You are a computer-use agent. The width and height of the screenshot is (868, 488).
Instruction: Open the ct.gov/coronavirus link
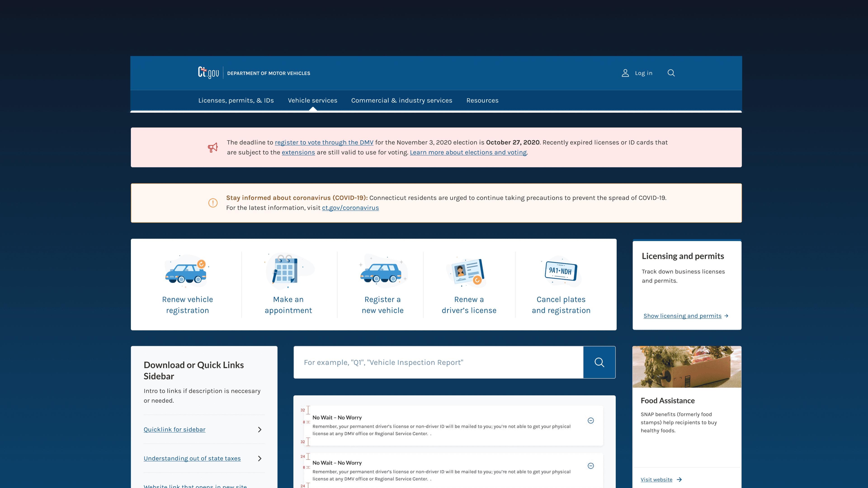click(x=350, y=208)
